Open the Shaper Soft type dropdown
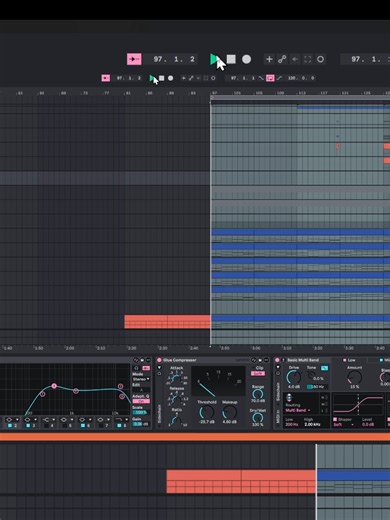The width and height of the screenshot is (390, 520). tap(344, 424)
